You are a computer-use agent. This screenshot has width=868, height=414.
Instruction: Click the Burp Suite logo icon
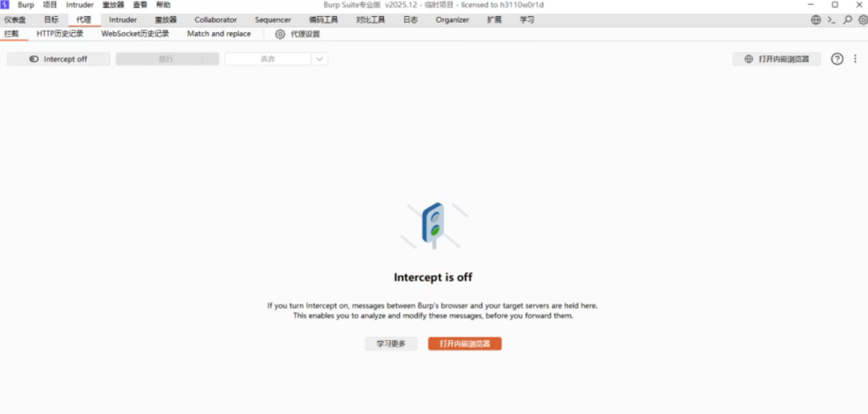tap(5, 5)
